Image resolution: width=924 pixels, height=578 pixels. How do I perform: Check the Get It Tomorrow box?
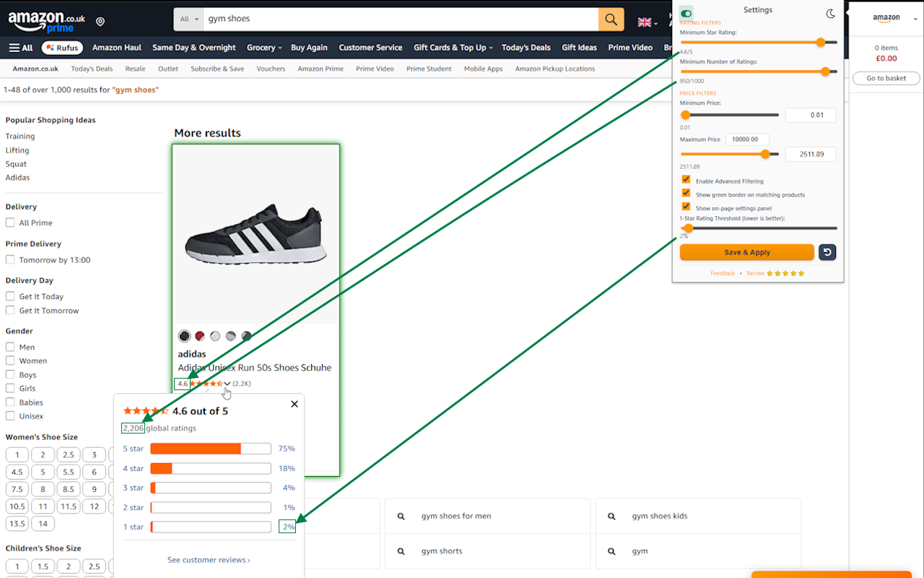tap(10, 310)
